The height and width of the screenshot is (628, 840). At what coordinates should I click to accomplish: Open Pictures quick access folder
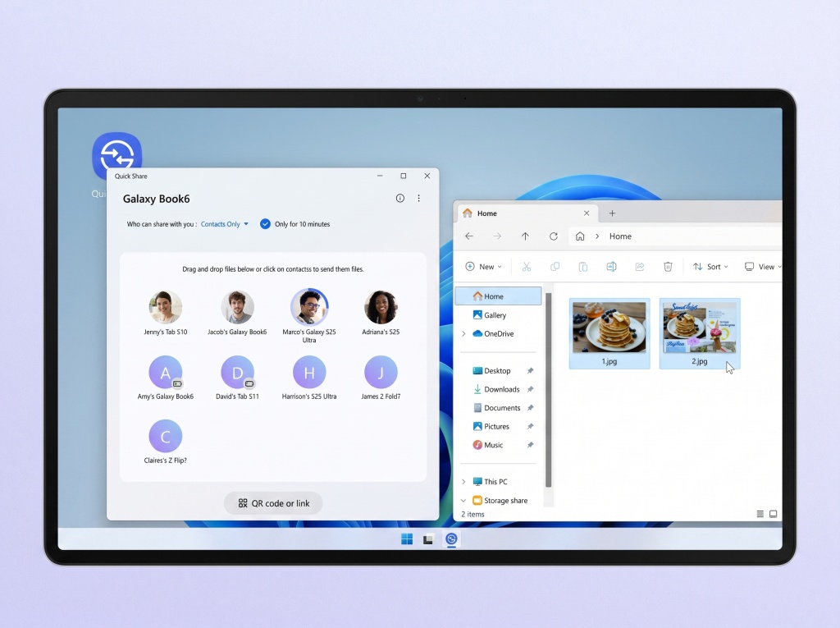[491, 426]
